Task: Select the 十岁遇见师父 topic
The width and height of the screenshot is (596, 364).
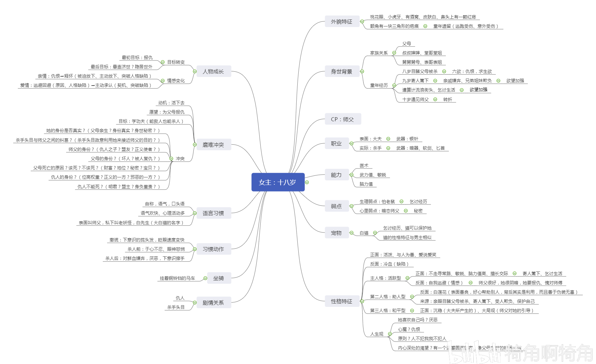Action: tap(416, 99)
